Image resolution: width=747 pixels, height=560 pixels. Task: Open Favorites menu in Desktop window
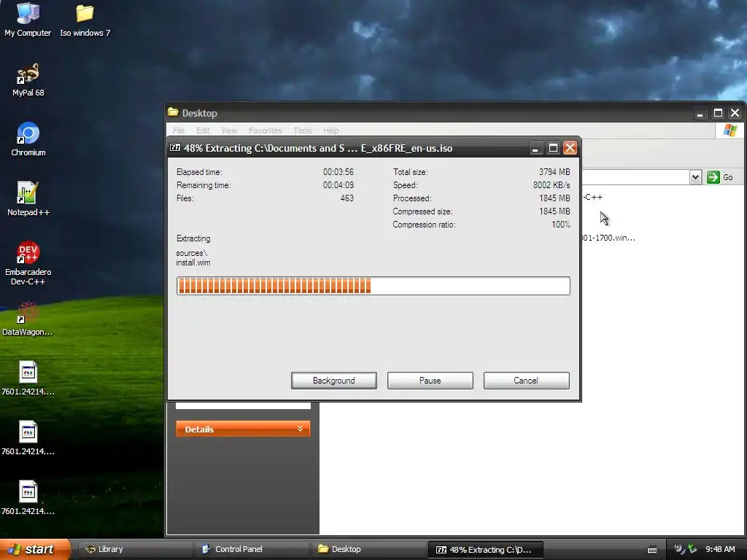[x=266, y=131]
